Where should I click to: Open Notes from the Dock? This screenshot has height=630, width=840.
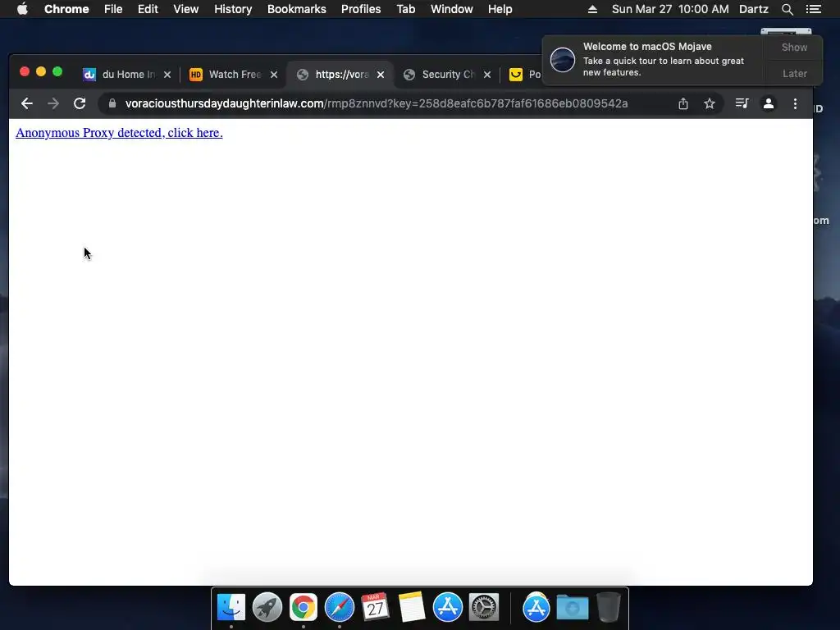point(412,608)
